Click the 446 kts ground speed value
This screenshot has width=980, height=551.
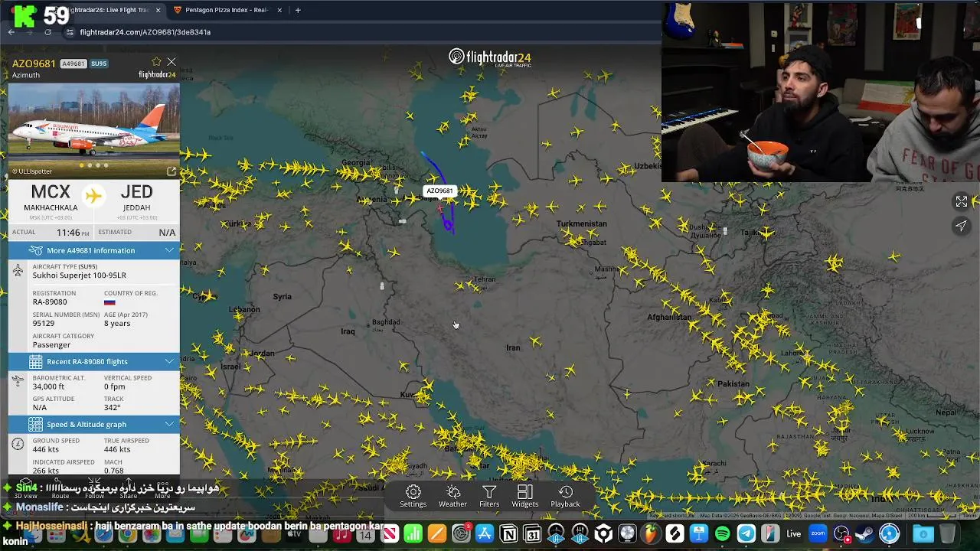(45, 449)
